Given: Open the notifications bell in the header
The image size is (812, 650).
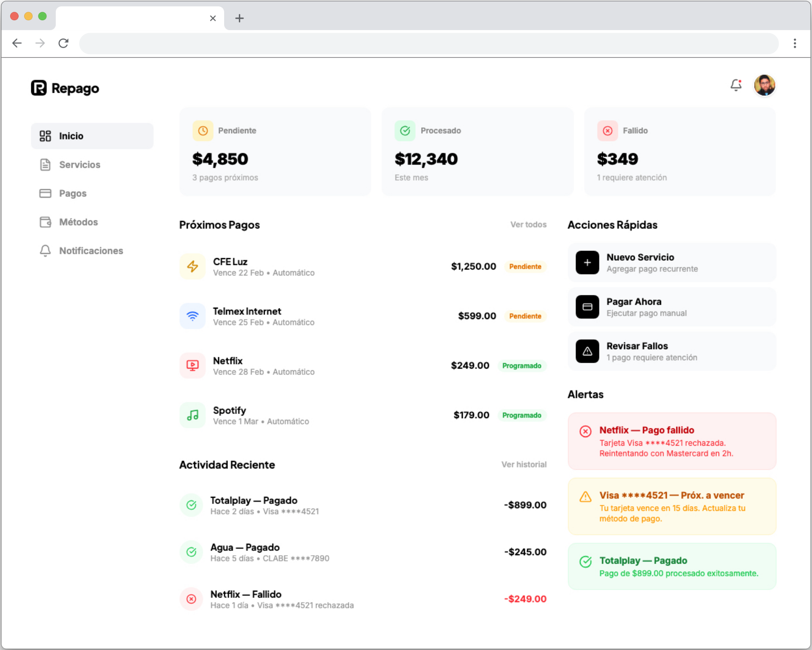Looking at the screenshot, I should coord(736,85).
